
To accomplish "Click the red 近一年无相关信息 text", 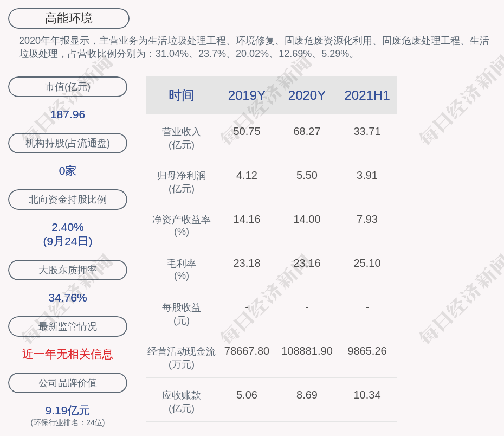I will click(x=68, y=354).
